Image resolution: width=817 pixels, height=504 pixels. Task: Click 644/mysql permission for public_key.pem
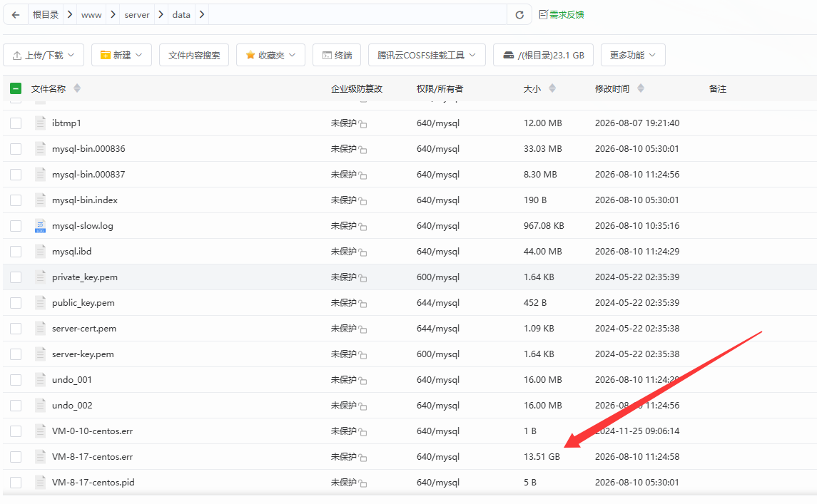438,302
